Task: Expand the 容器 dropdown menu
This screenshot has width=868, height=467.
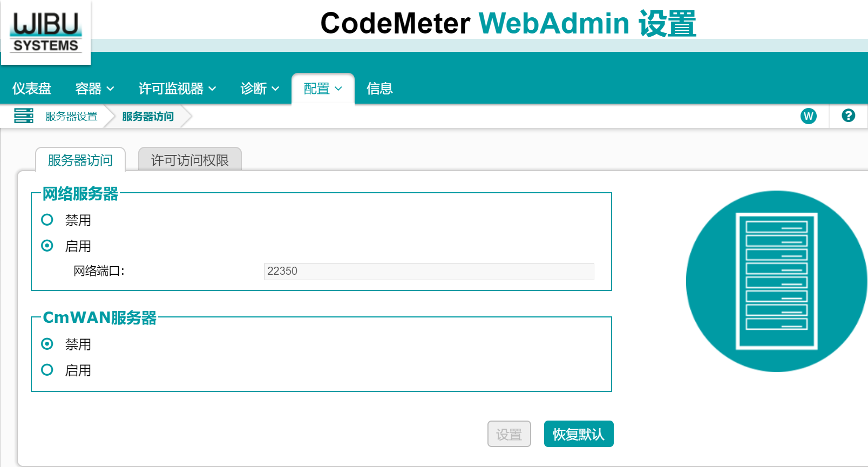Action: tap(94, 89)
